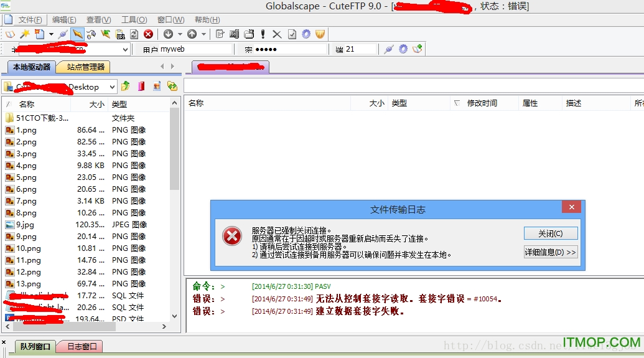Expand the local Desktop path dropdown

coord(112,87)
